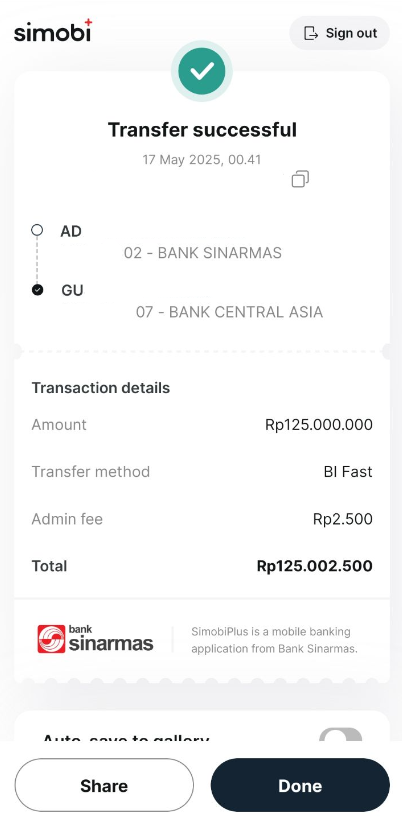Image resolution: width=402 pixels, height=821 pixels.
Task: Click the 07 - BANK CENTRAL ASIA text
Action: pyautogui.click(x=229, y=312)
